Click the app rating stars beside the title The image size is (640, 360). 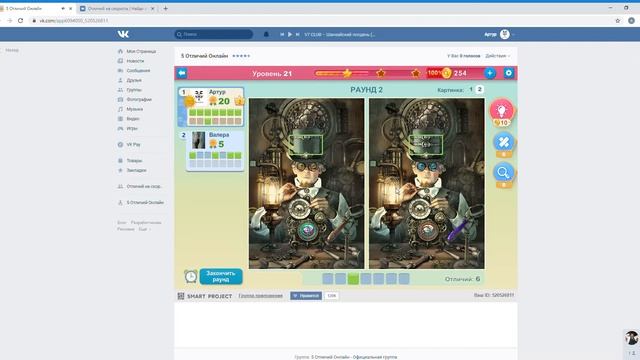(x=241, y=56)
